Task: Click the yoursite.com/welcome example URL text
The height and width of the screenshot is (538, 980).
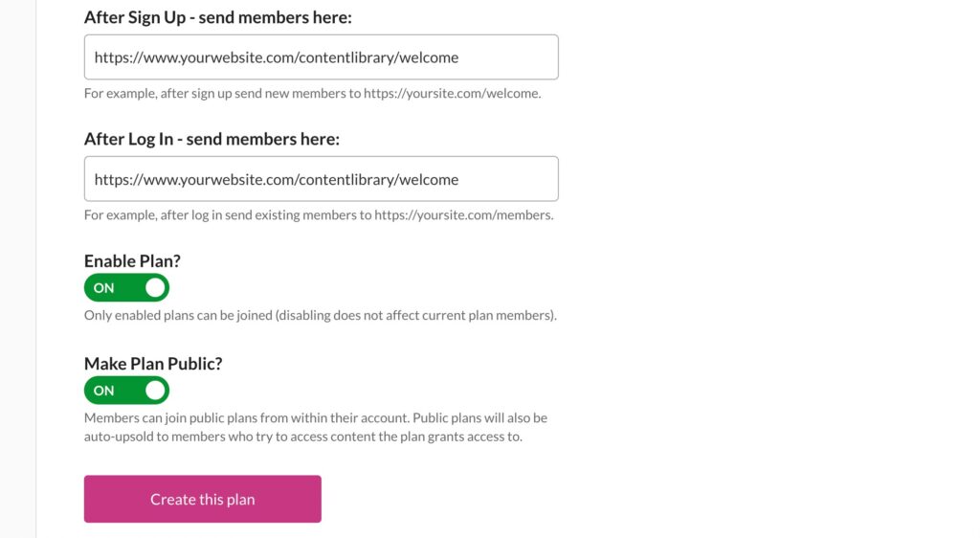Action: 452,93
